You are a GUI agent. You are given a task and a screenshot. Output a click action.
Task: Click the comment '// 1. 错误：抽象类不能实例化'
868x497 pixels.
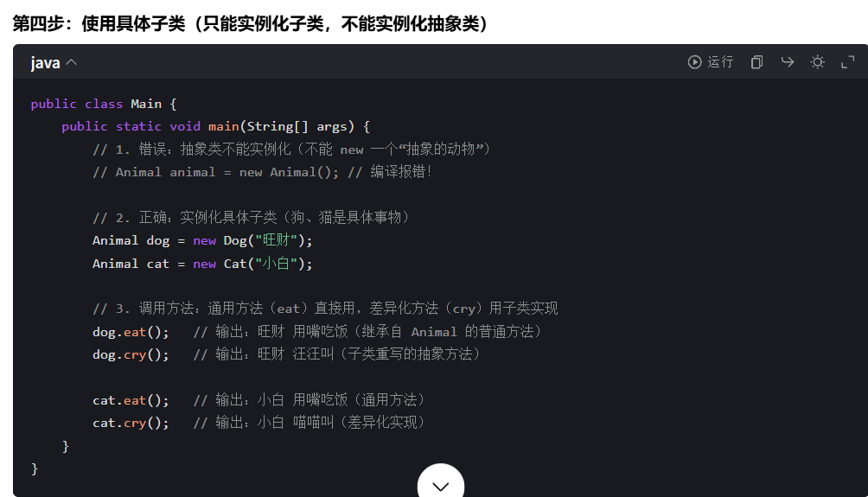tap(291, 150)
